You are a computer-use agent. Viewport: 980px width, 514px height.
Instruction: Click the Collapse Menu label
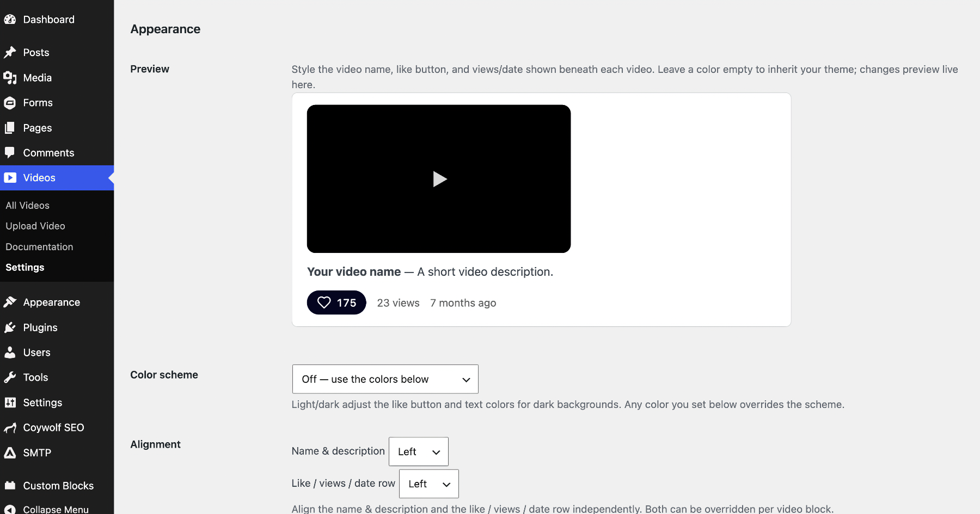[x=56, y=510]
